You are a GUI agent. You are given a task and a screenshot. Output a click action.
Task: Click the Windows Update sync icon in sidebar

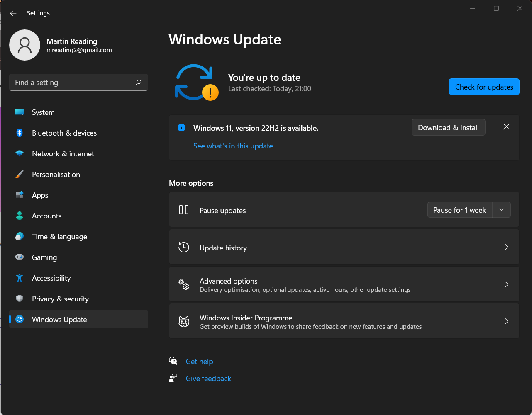coord(20,319)
